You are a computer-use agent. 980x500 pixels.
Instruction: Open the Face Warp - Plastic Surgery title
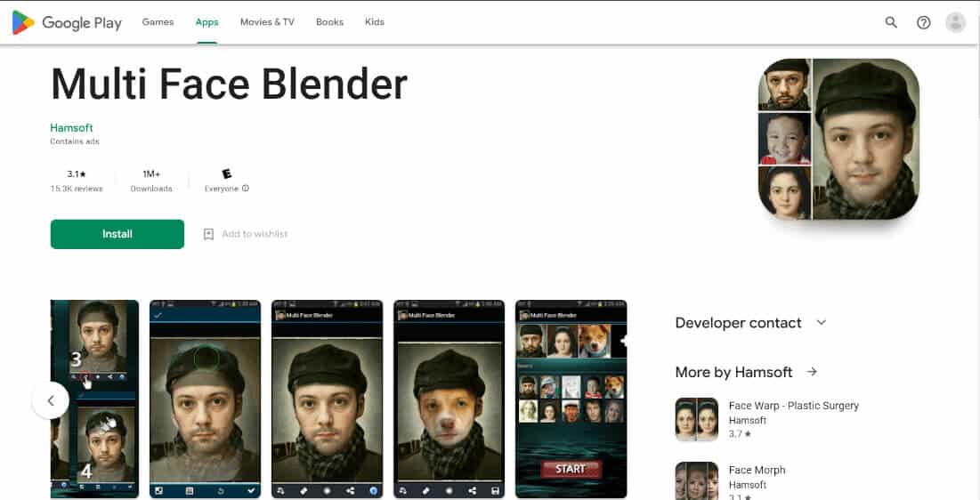[794, 406]
